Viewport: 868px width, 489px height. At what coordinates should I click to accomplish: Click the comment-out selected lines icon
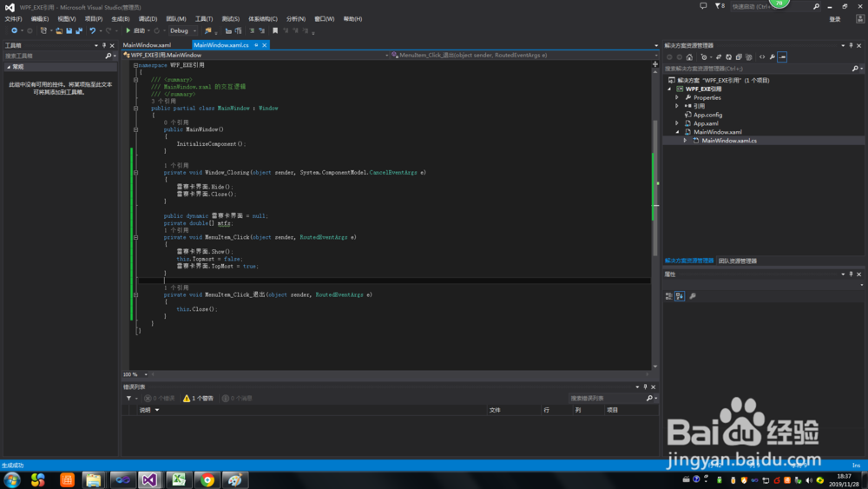tap(252, 30)
